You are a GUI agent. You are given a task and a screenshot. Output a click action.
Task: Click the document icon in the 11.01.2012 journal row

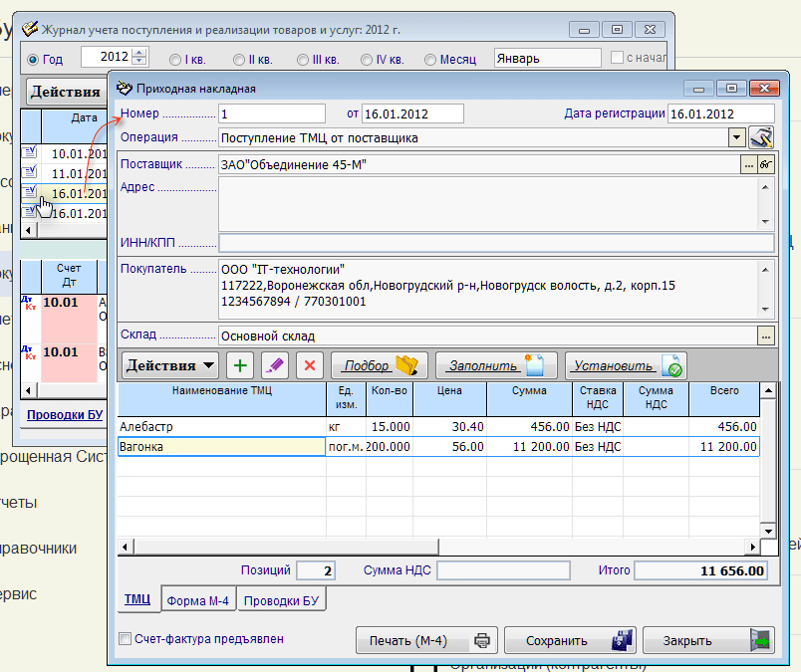click(x=30, y=172)
